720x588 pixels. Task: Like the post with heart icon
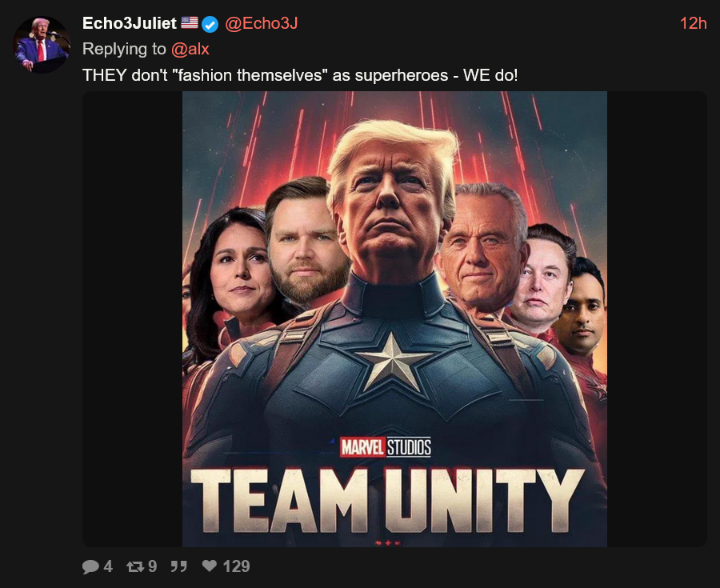pos(210,566)
